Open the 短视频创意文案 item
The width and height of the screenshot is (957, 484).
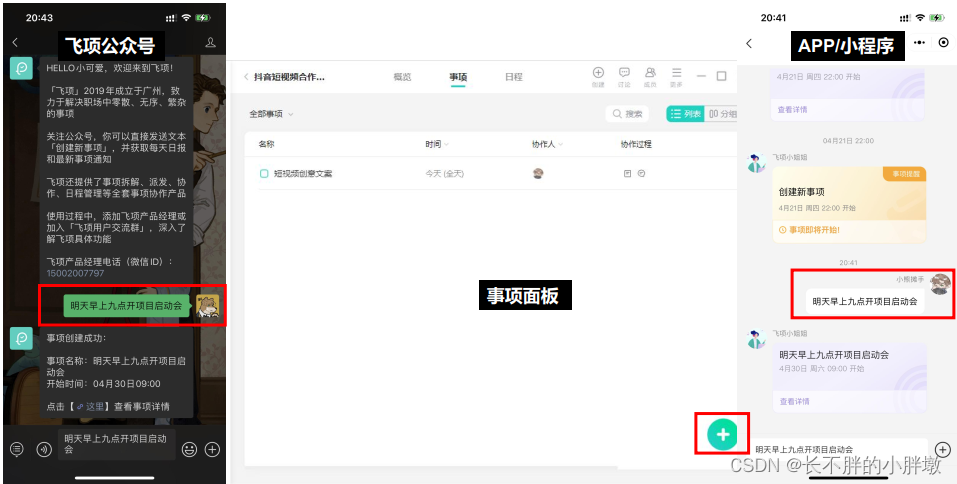click(x=303, y=174)
